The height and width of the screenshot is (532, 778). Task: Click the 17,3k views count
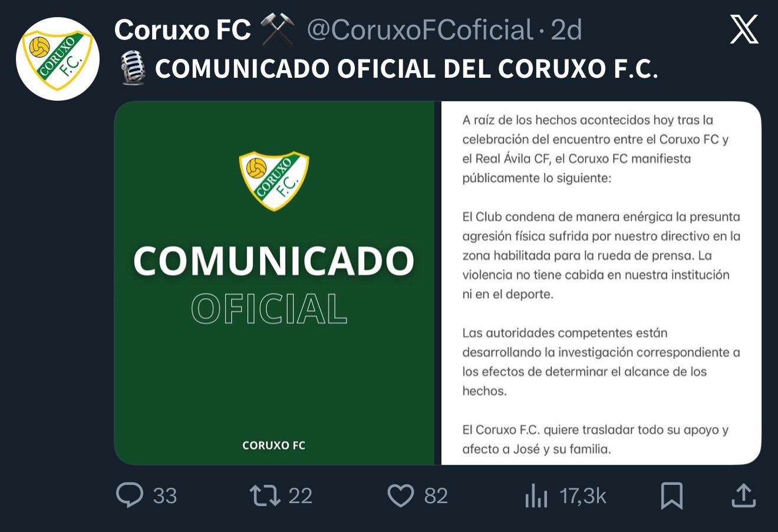pyautogui.click(x=582, y=495)
